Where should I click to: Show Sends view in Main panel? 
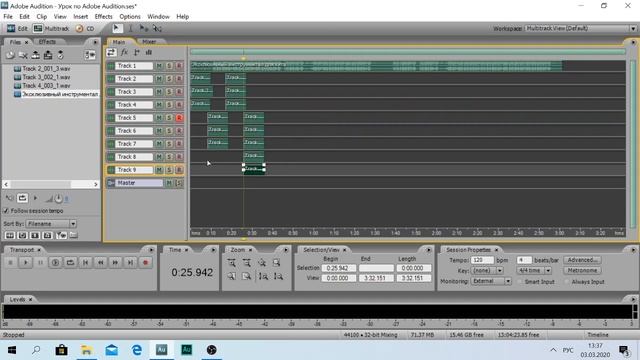click(x=137, y=52)
